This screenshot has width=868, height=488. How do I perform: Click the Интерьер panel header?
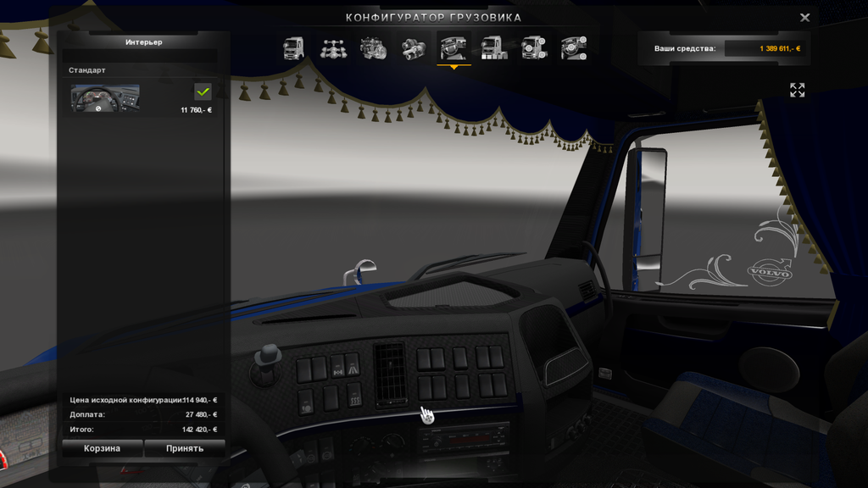click(143, 42)
